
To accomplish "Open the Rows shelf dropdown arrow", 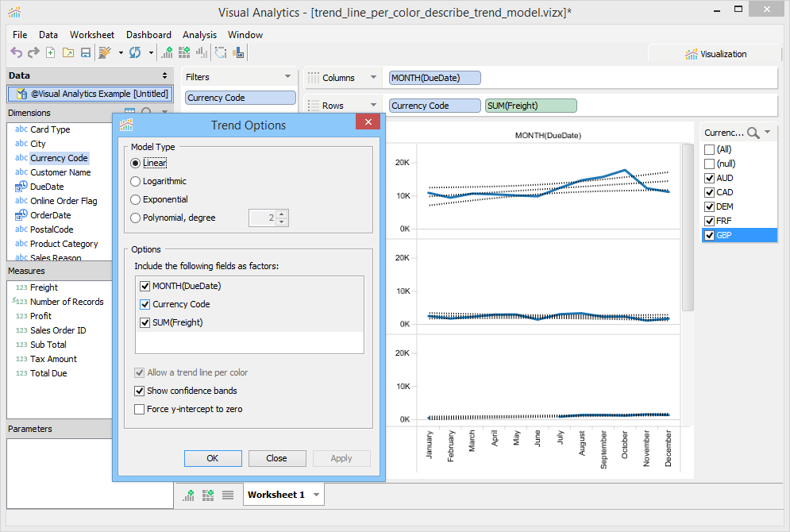I will pos(373,105).
